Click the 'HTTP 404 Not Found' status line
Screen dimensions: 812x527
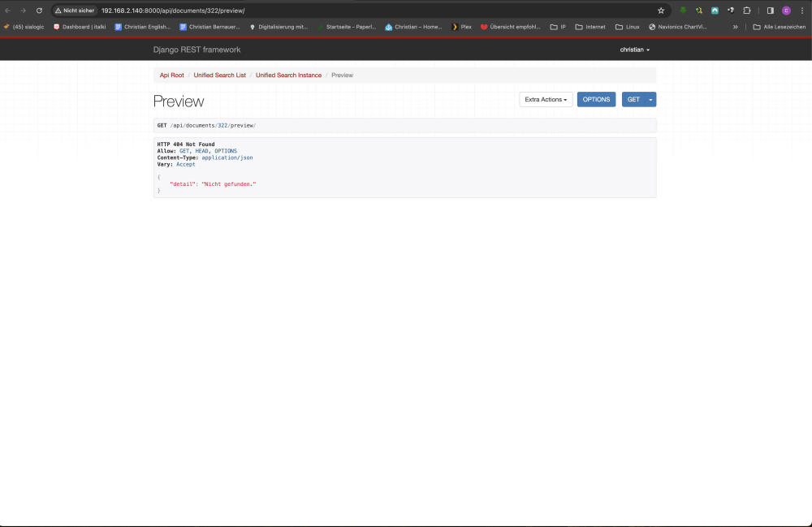(x=186, y=145)
